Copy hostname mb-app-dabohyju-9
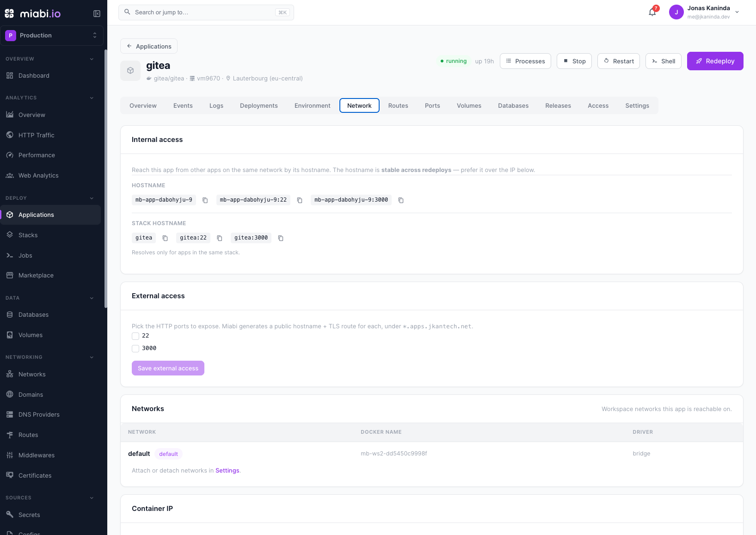Image resolution: width=756 pixels, height=535 pixels. point(205,200)
